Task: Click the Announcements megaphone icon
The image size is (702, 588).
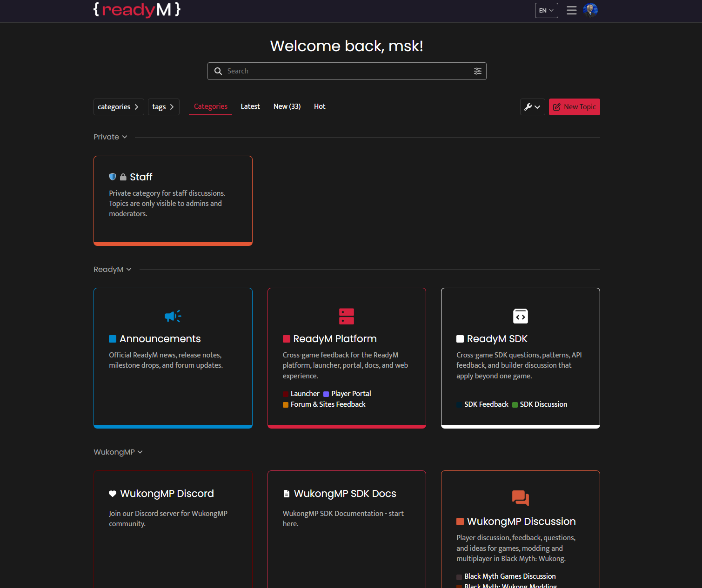Action: click(x=173, y=316)
